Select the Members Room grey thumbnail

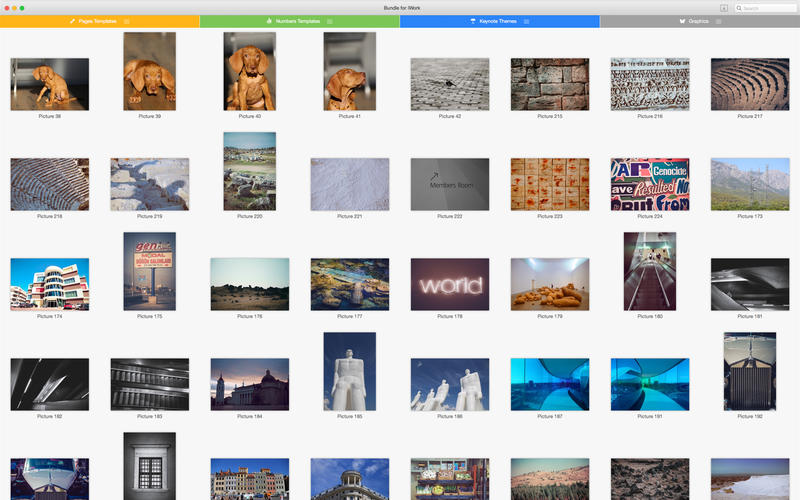[x=449, y=184]
